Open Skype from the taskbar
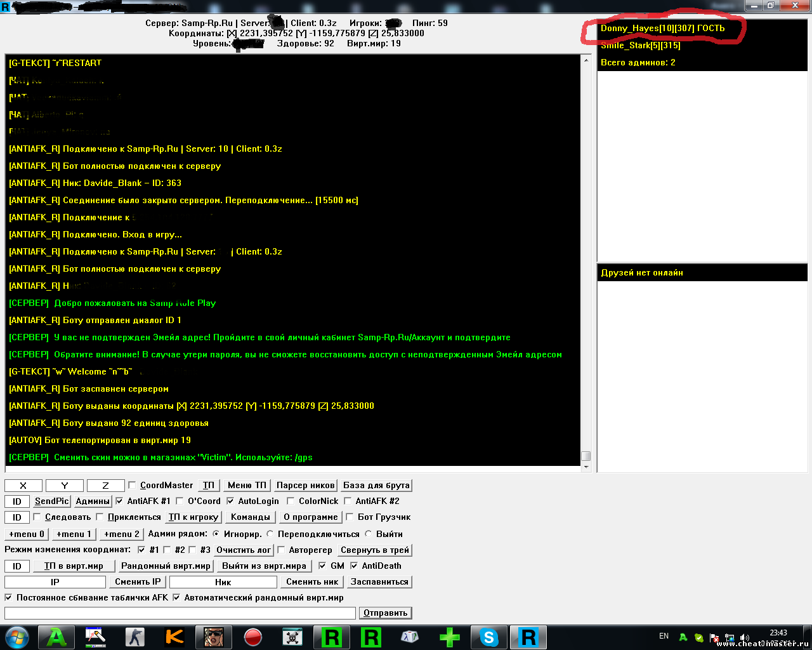812x650 pixels. 488,637
